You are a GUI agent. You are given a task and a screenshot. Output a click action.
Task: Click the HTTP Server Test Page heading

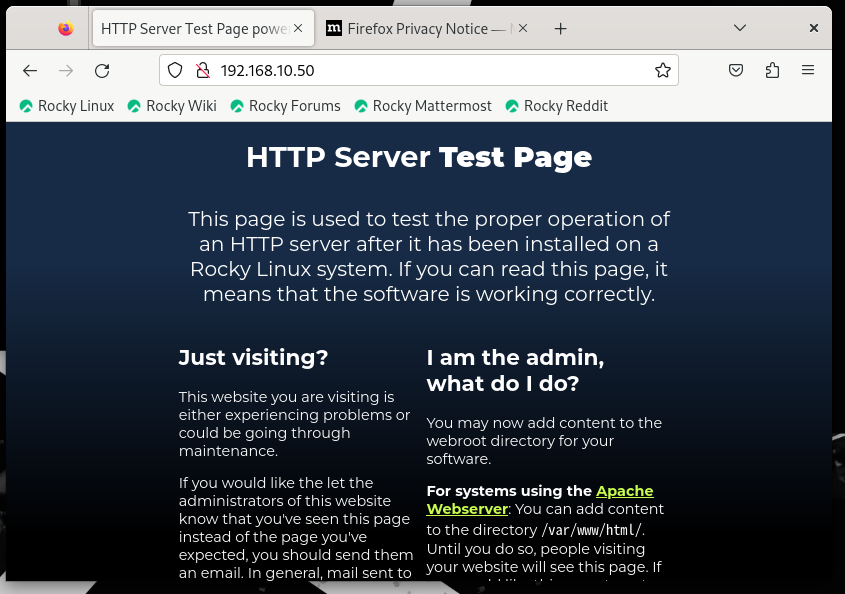click(419, 157)
